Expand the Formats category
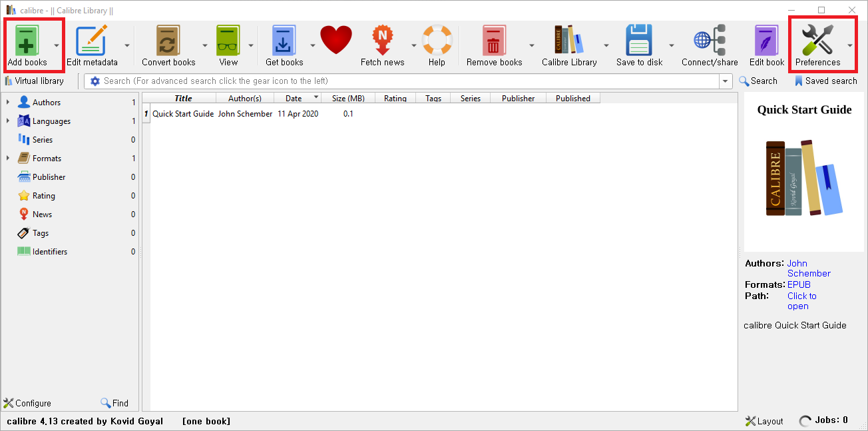This screenshot has height=431, width=868. click(x=7, y=159)
